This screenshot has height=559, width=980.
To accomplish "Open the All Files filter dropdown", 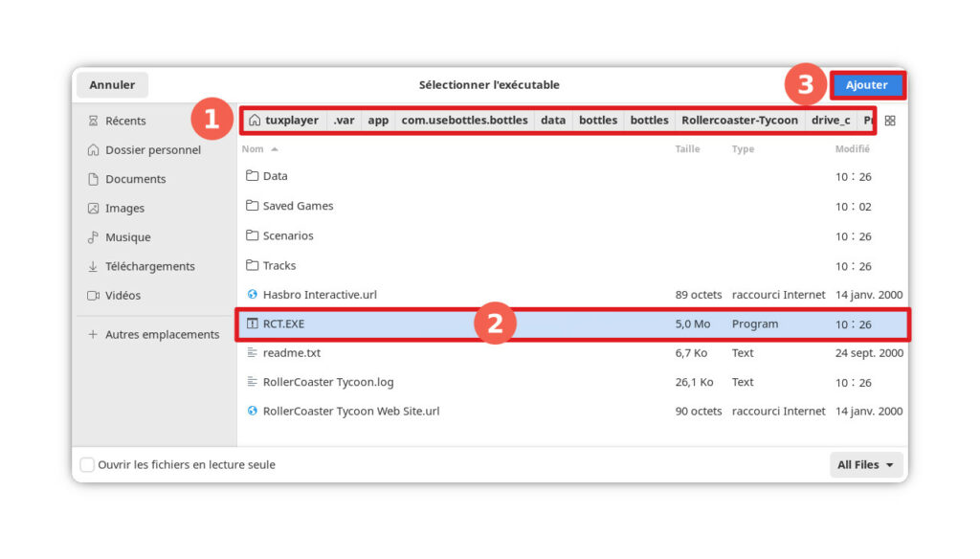I will coord(866,465).
